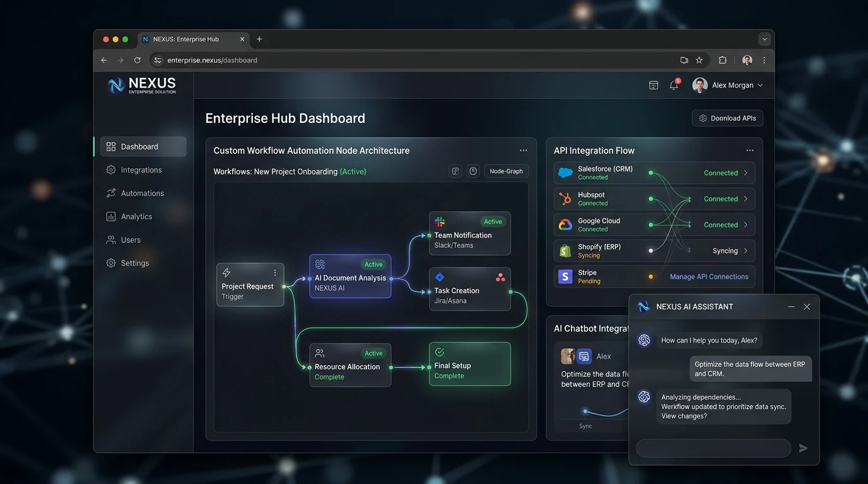868x484 pixels.
Task: Open Manage API Connections link
Action: click(x=709, y=277)
